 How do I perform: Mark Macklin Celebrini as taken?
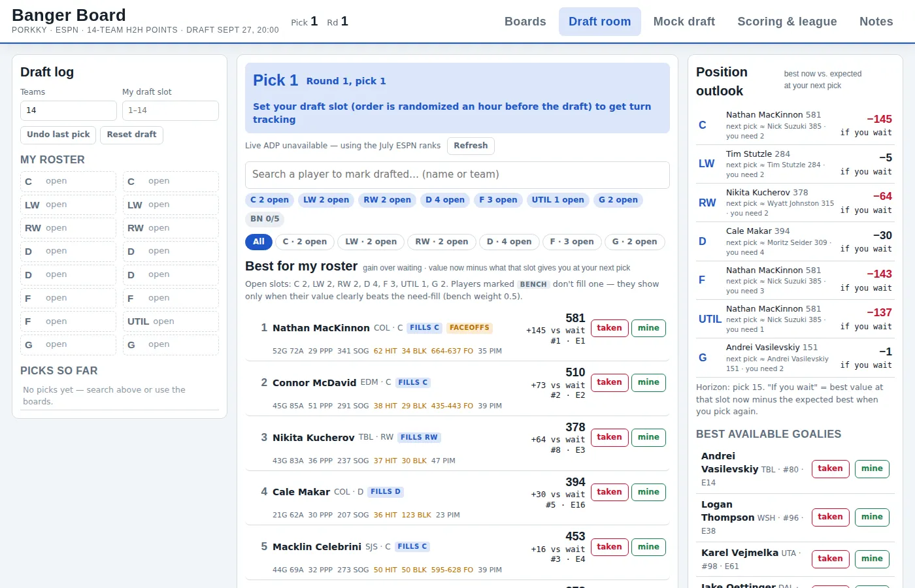[609, 547]
